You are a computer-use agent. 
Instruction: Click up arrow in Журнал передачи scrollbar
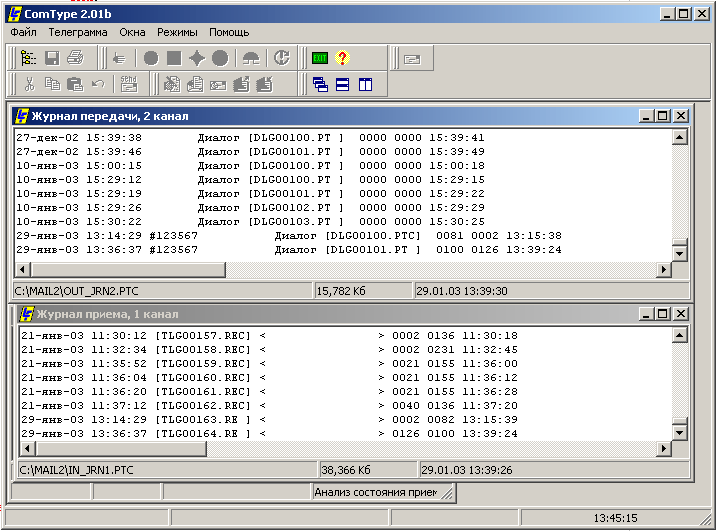[x=680, y=137]
